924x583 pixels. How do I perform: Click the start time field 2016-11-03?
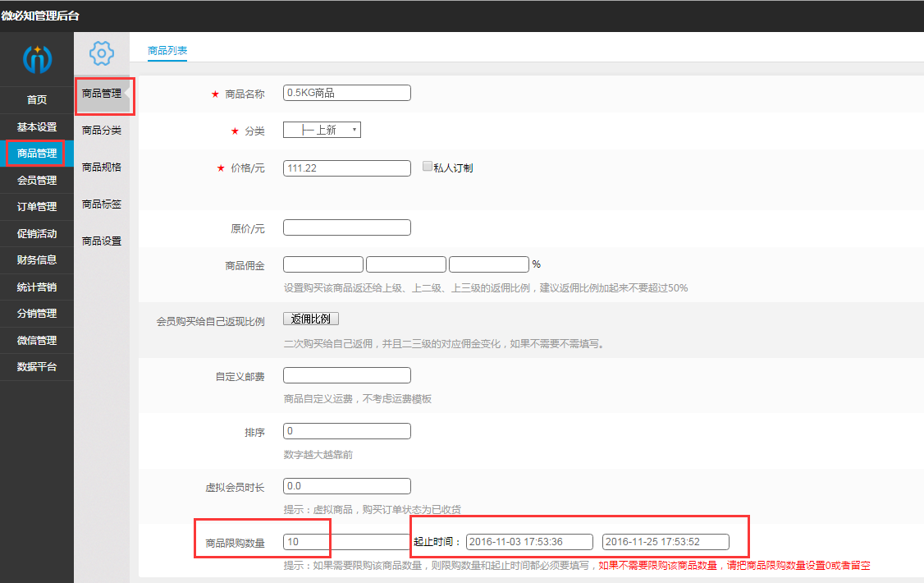click(529, 541)
